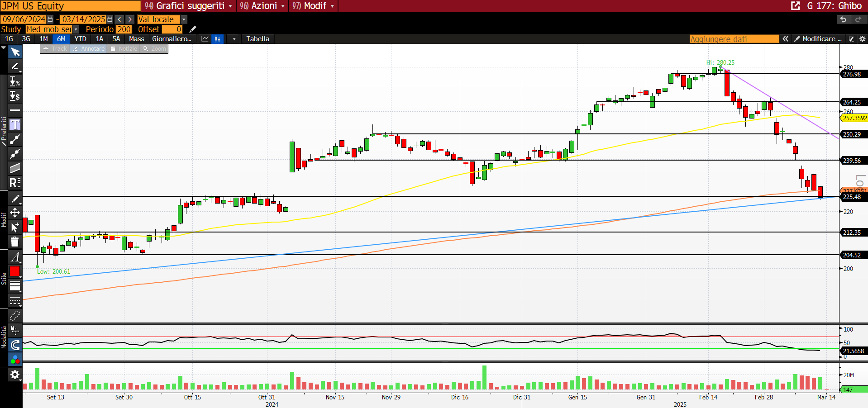The image size is (868, 408).
Task: Go to previous date range arrow
Action: (x=119, y=19)
